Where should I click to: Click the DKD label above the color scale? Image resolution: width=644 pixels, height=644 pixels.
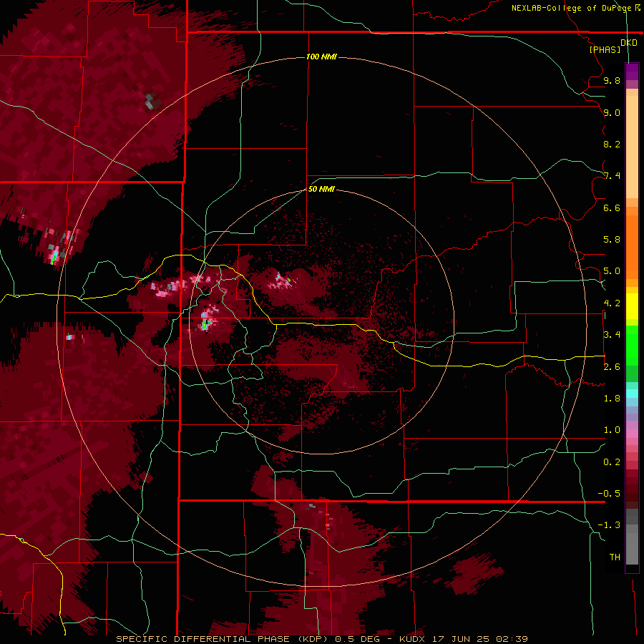click(628, 42)
